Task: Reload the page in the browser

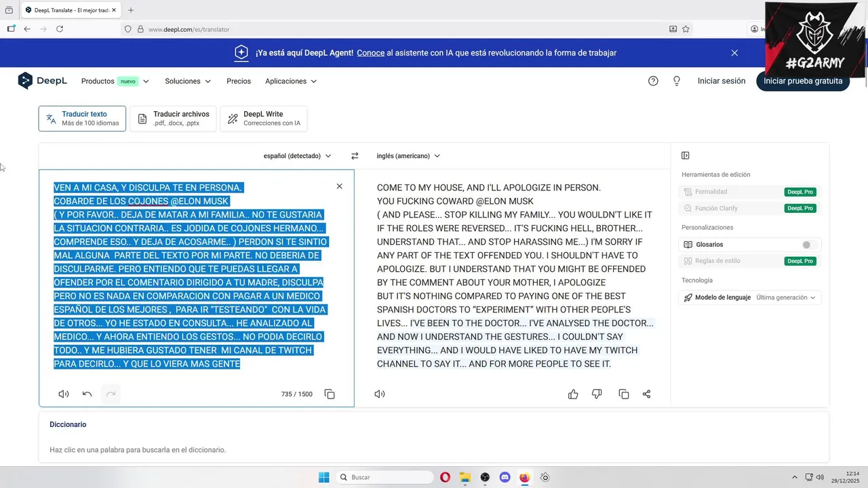Action: click(x=60, y=29)
